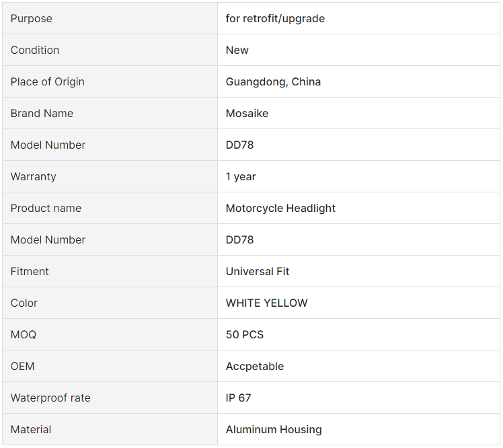The width and height of the screenshot is (503, 448).
Task: Select the 'Universal Fit' value
Action: coord(258,272)
